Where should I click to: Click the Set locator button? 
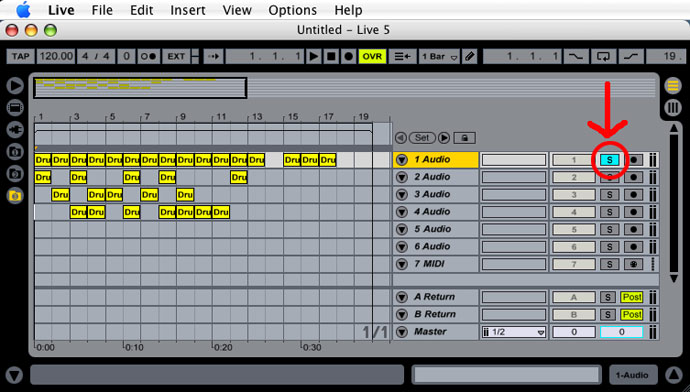click(422, 138)
